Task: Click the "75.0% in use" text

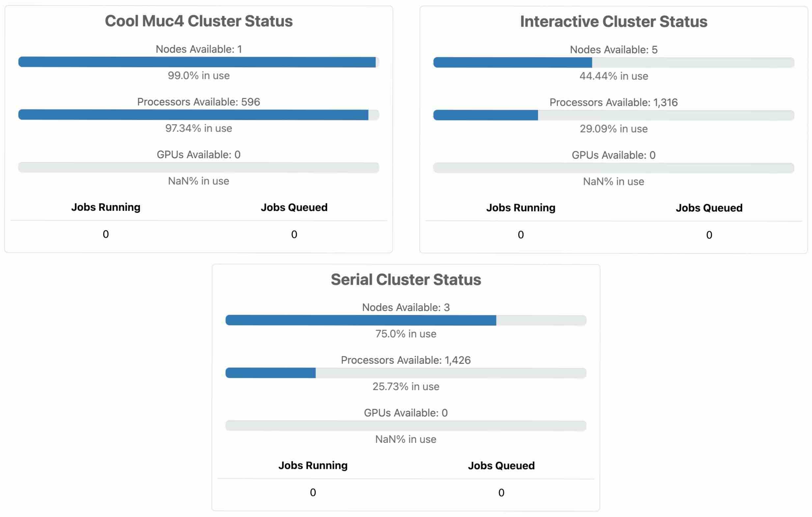Action: pyautogui.click(x=406, y=334)
